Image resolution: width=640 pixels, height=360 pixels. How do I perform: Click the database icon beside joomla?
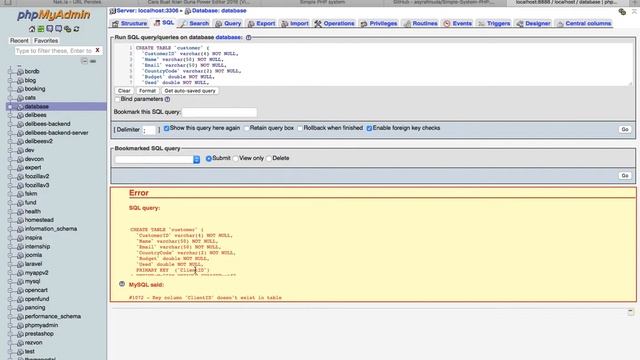tap(20, 256)
